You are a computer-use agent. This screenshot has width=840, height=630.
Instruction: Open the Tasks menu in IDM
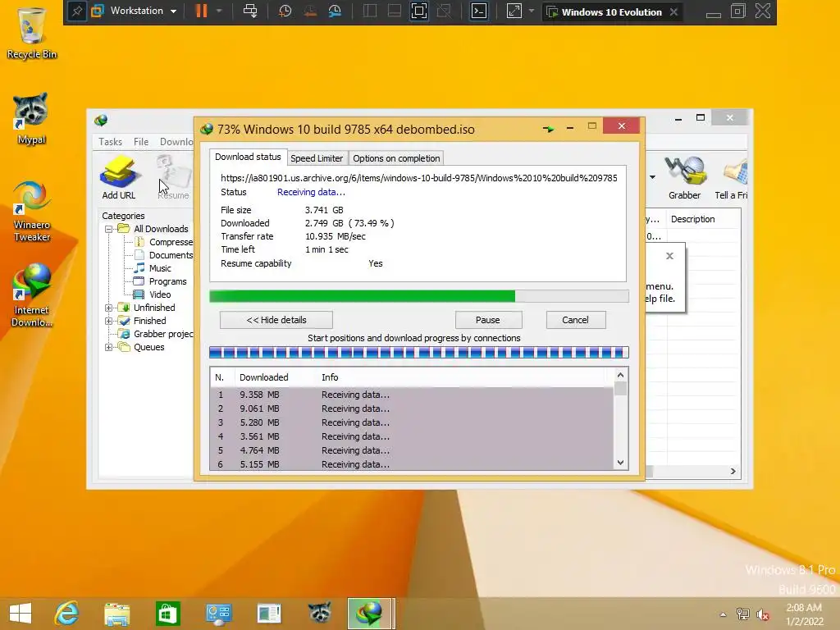click(111, 141)
